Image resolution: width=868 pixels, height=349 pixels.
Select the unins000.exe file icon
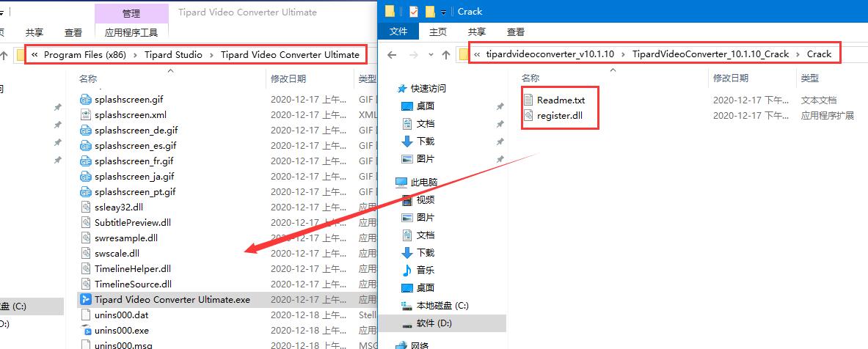[x=85, y=330]
